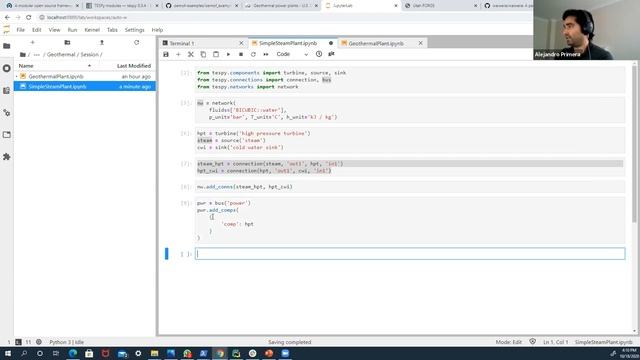Paste cells from the clipboard
640x360 pixels.
coord(216,54)
